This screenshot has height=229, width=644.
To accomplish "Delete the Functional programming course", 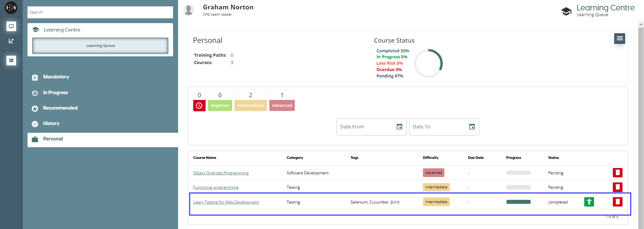I will [x=617, y=187].
